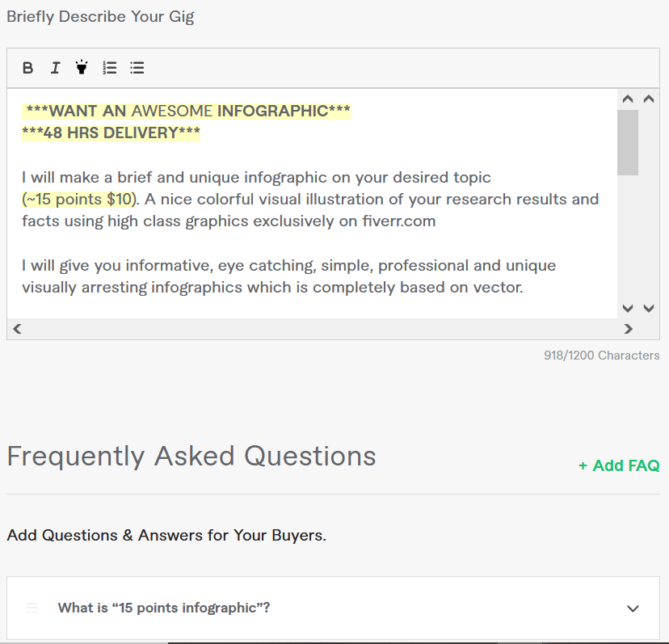
Task: Place the cursor in the "48 HRS DELIVERY" line
Action: pos(111,133)
